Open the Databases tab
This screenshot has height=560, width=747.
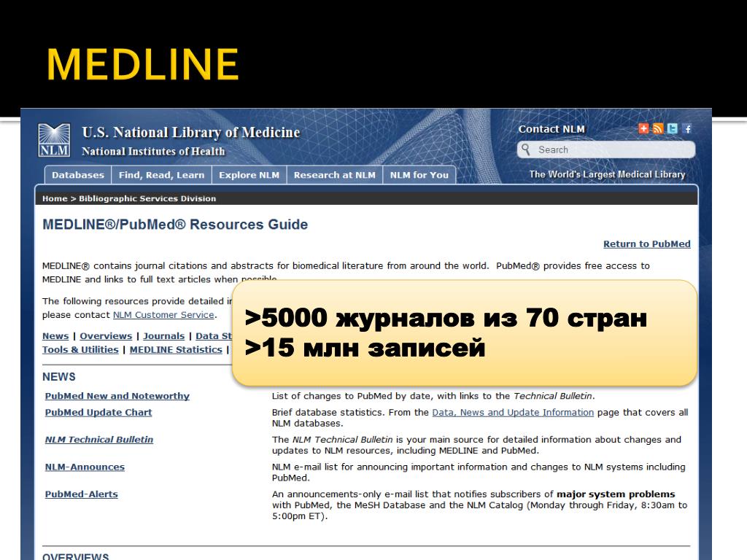click(77, 175)
